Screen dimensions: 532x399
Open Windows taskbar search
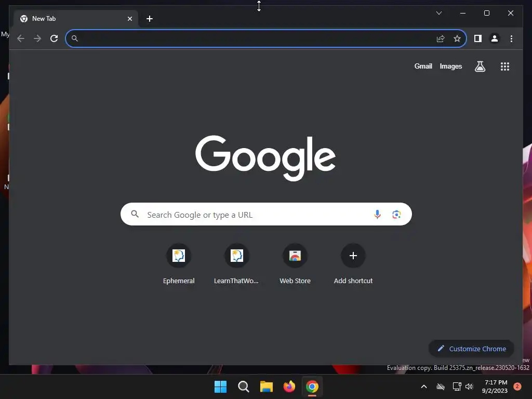(243, 387)
